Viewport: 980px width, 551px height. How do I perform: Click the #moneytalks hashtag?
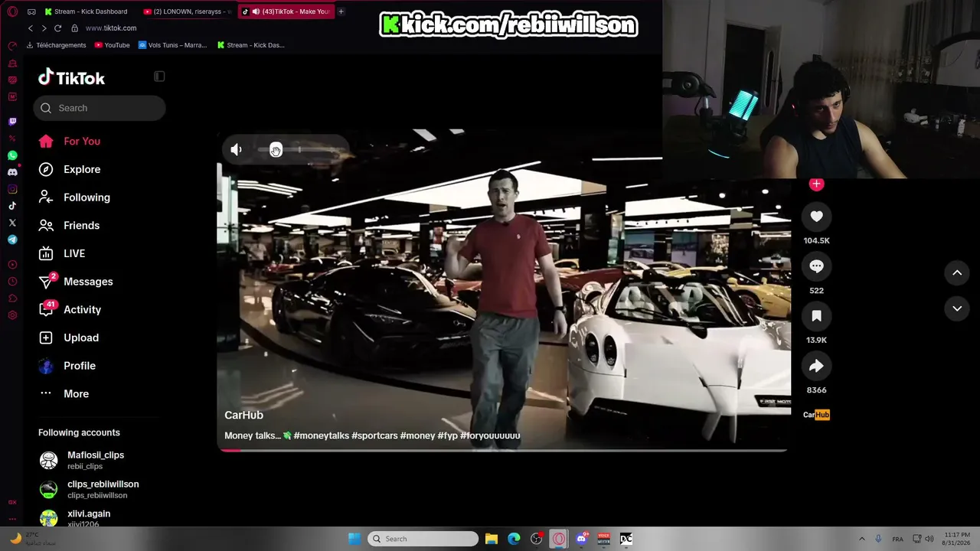[322, 435]
